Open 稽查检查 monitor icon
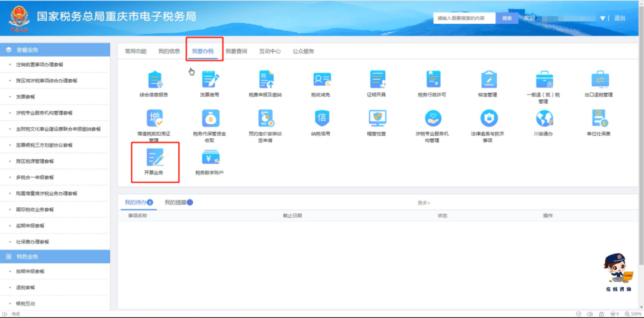Screen dimensions: 644x318 [377, 118]
